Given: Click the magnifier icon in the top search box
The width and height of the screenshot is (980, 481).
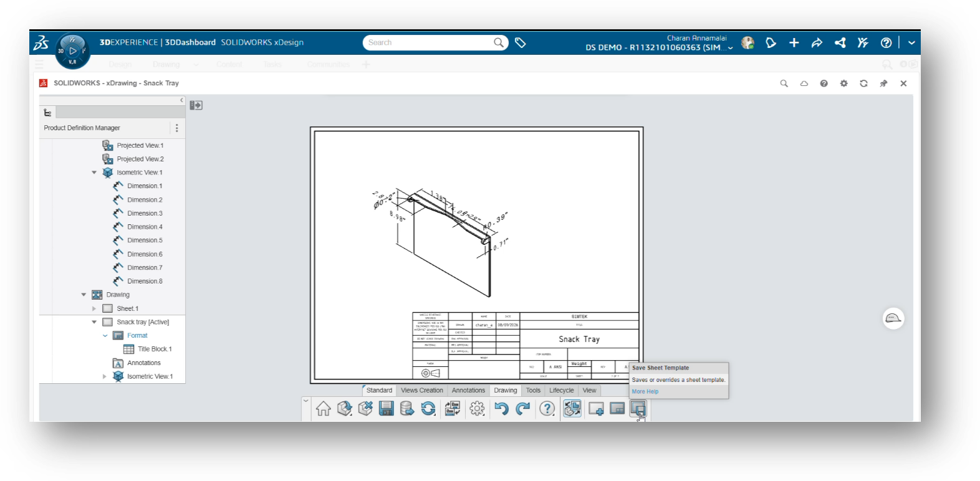Looking at the screenshot, I should click(x=499, y=42).
